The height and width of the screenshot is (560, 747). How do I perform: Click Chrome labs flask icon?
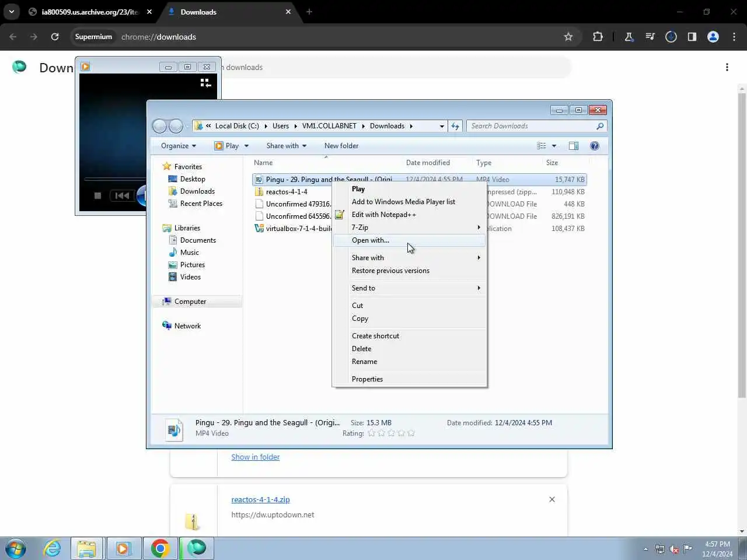(629, 37)
